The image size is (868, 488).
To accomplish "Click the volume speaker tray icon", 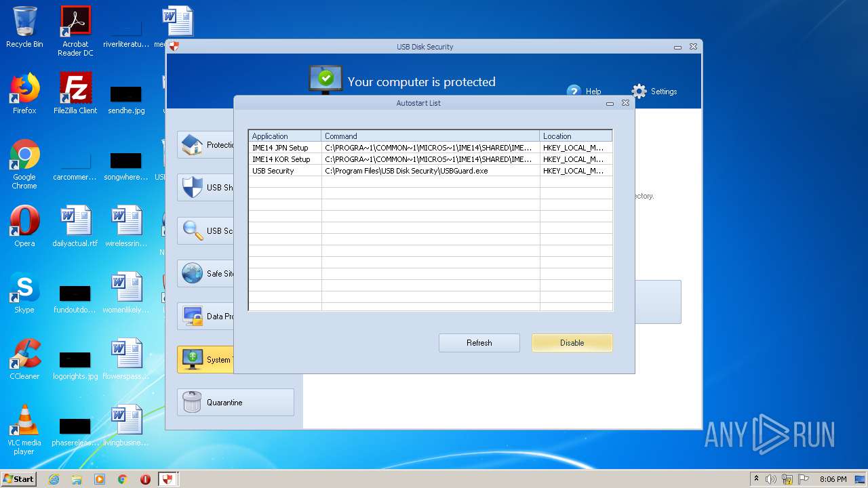I will click(x=771, y=479).
